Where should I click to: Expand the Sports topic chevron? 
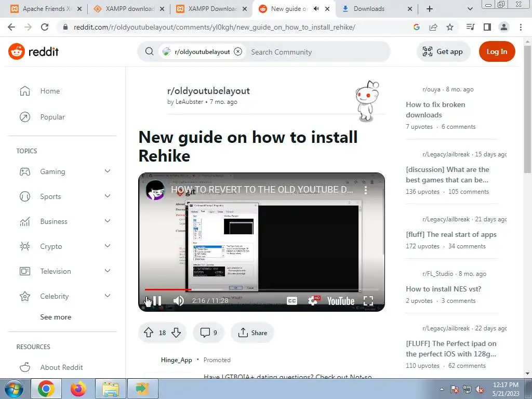[108, 196]
